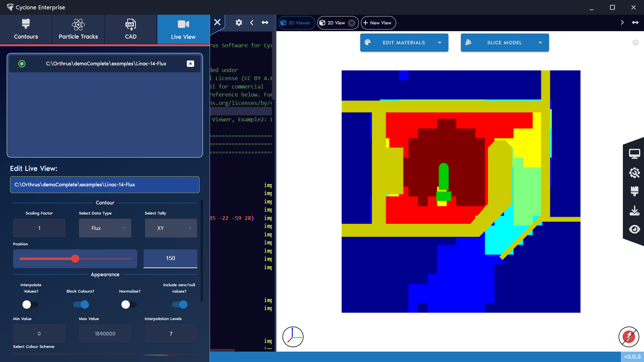This screenshot has width=644, height=362.
Task: Select the Contours tool
Action: [x=26, y=29]
